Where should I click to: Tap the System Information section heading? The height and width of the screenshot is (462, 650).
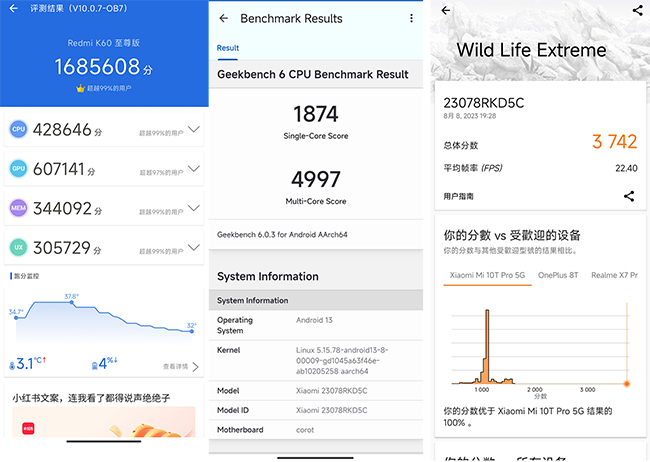268,276
